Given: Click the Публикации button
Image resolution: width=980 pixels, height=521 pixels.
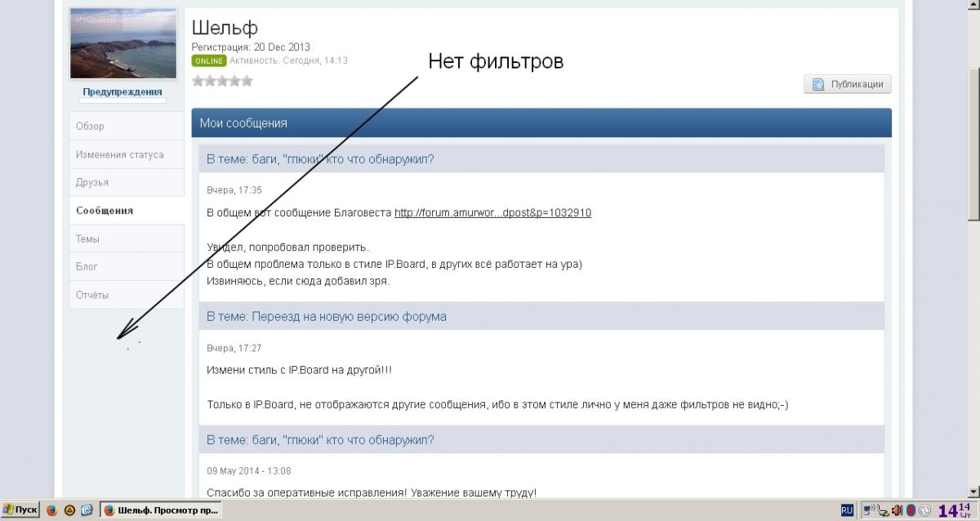Looking at the screenshot, I should click(x=848, y=84).
